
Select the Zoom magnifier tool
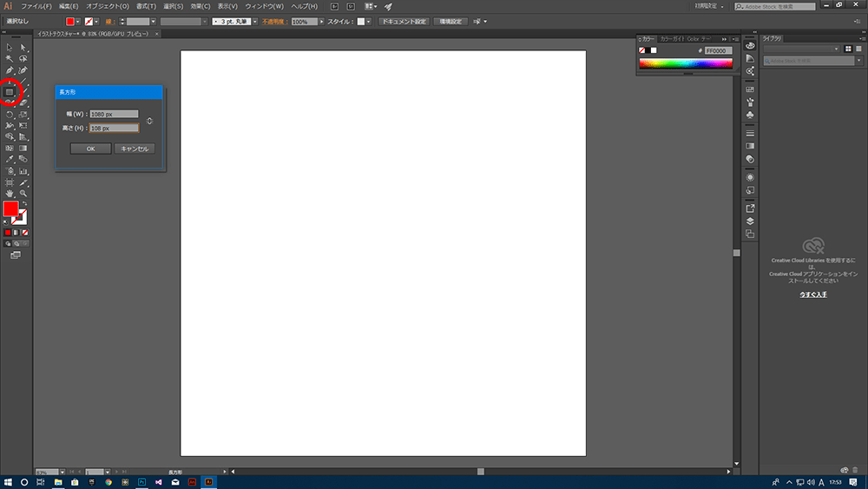coord(23,193)
